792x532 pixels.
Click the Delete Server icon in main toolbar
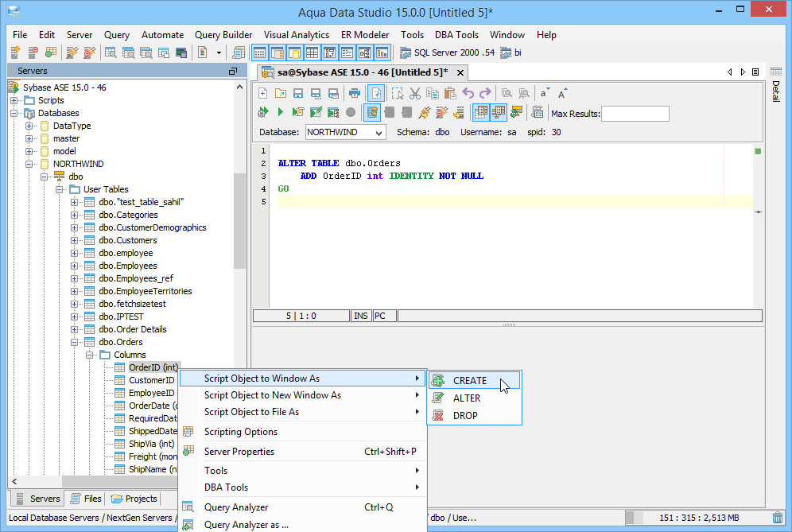pyautogui.click(x=33, y=52)
